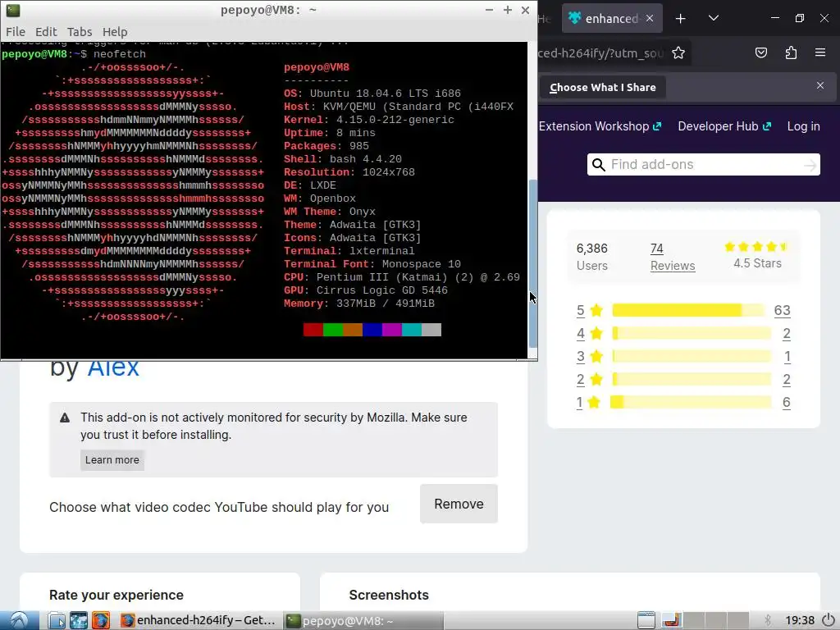The image size is (840, 630).
Task: Click the desktop pager icon in taskbar
Action: 671,620
